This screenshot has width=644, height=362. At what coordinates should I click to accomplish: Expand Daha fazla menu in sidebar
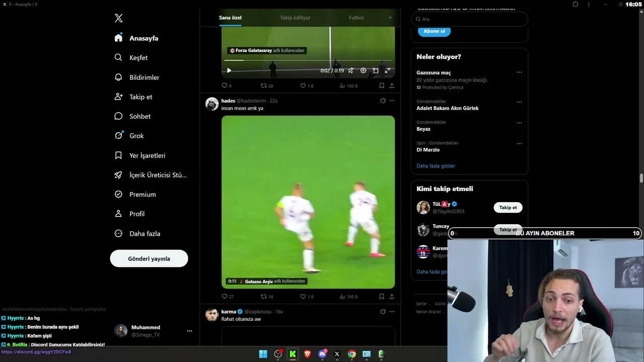pos(137,233)
